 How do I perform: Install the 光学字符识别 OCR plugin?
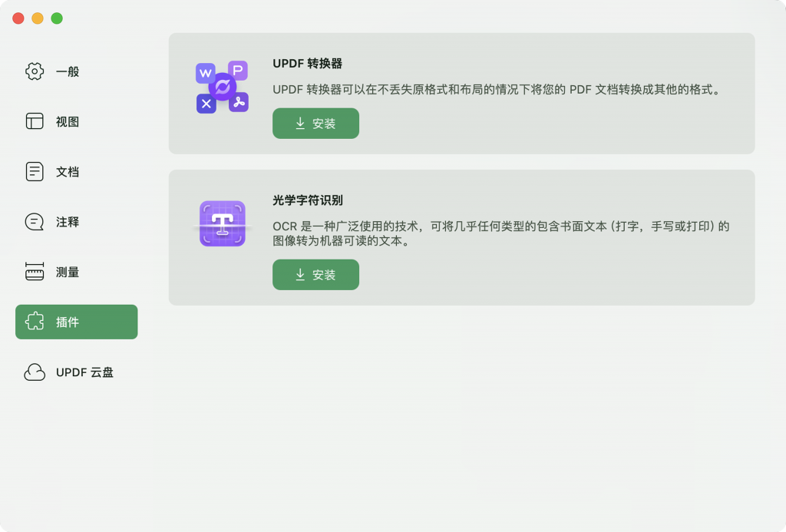315,275
